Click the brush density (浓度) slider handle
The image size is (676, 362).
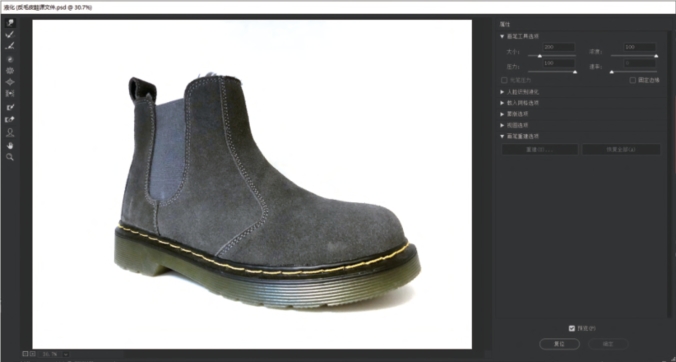click(x=656, y=56)
